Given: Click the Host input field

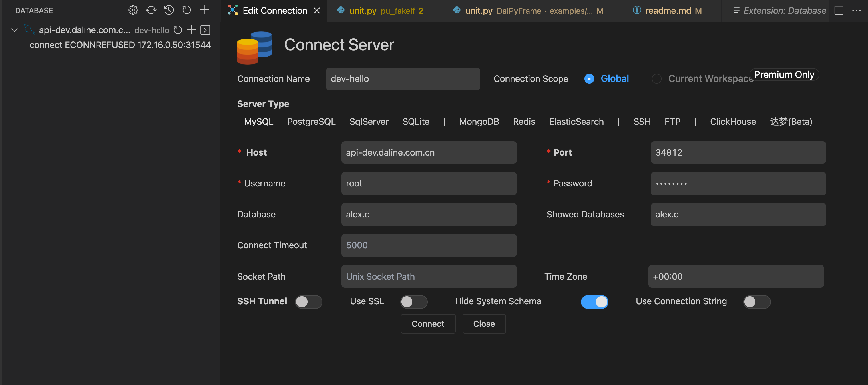Looking at the screenshot, I should [429, 153].
